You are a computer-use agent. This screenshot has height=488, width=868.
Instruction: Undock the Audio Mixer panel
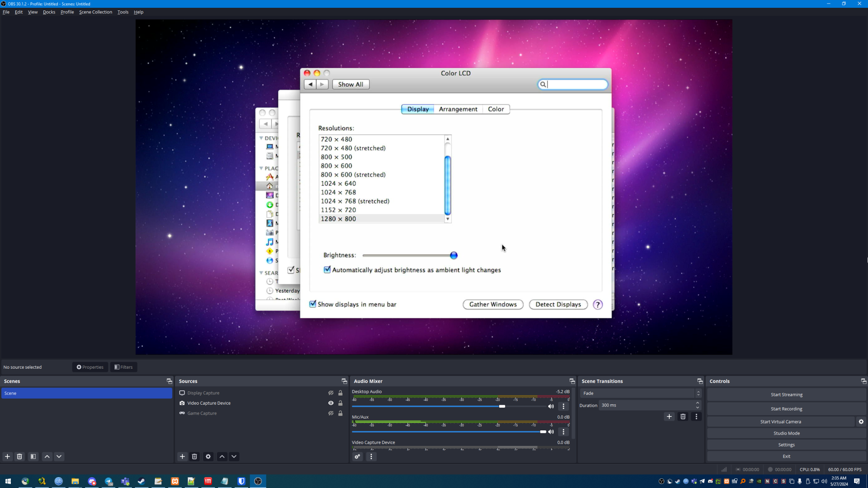[572, 381]
